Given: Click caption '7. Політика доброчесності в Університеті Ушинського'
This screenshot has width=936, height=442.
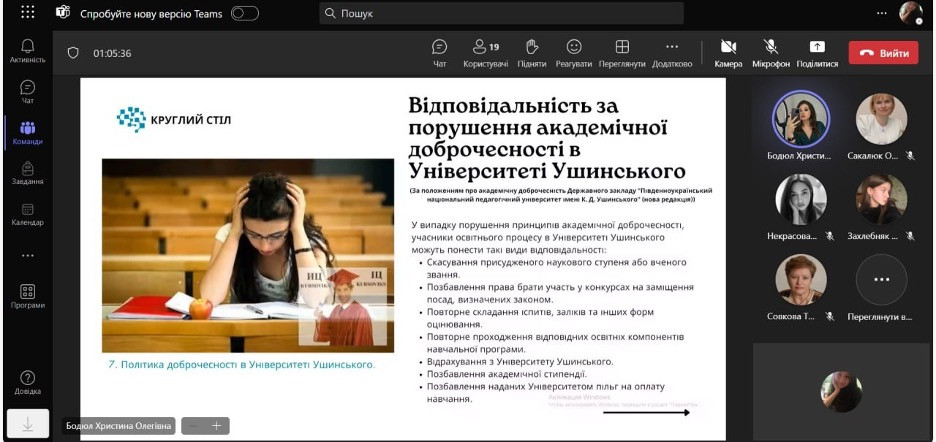Looking at the screenshot, I should pos(242,364).
